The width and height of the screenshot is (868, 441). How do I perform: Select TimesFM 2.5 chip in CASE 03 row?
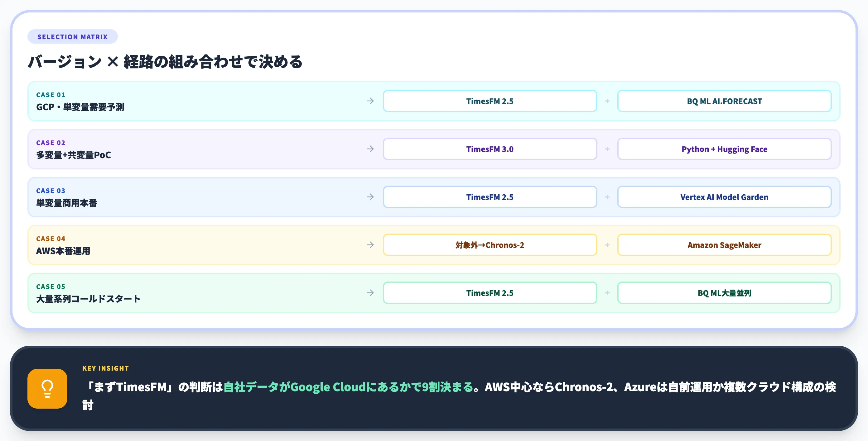click(490, 197)
